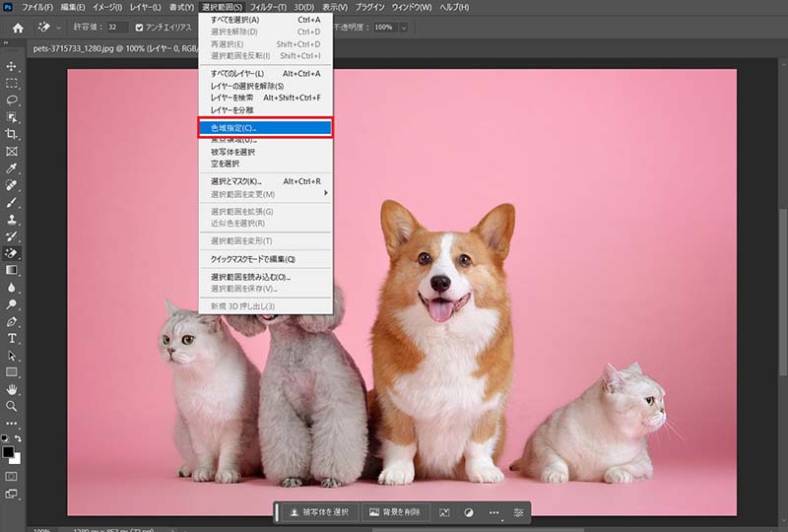
Task: Open the フィルター(T) menu
Action: tap(268, 7)
